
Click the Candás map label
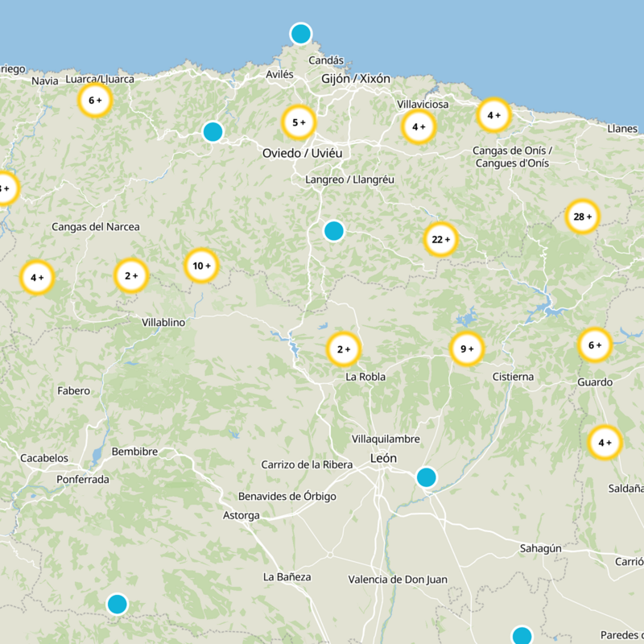326,60
